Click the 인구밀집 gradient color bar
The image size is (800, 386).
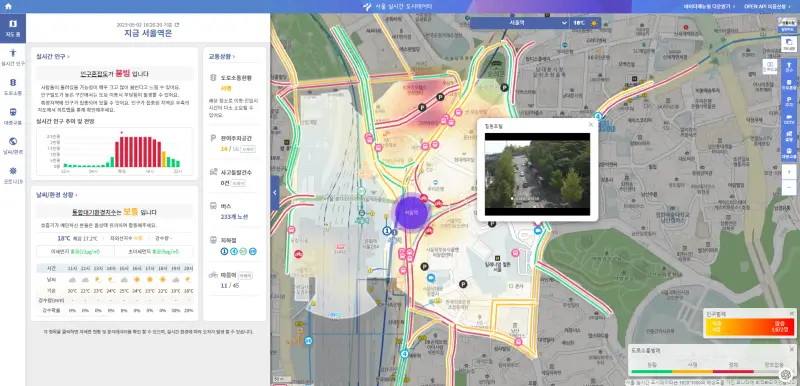pos(750,327)
